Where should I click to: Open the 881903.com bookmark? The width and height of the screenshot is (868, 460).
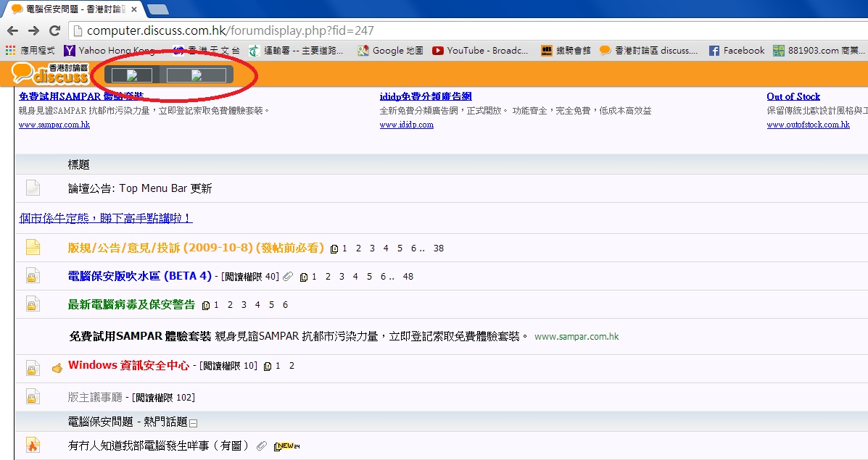pyautogui.click(x=819, y=50)
